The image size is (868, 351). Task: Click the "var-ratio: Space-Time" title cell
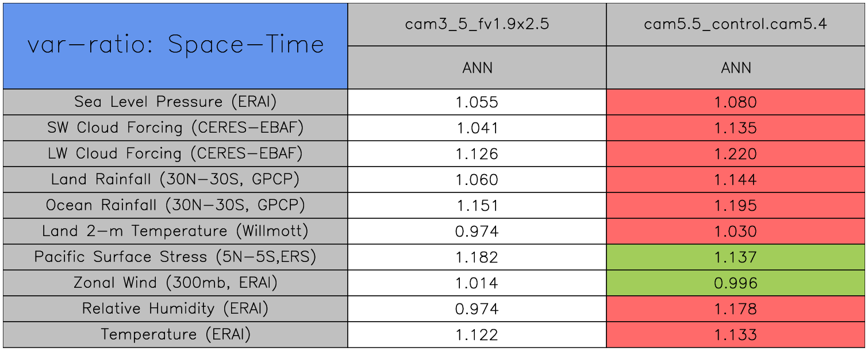[x=175, y=45]
